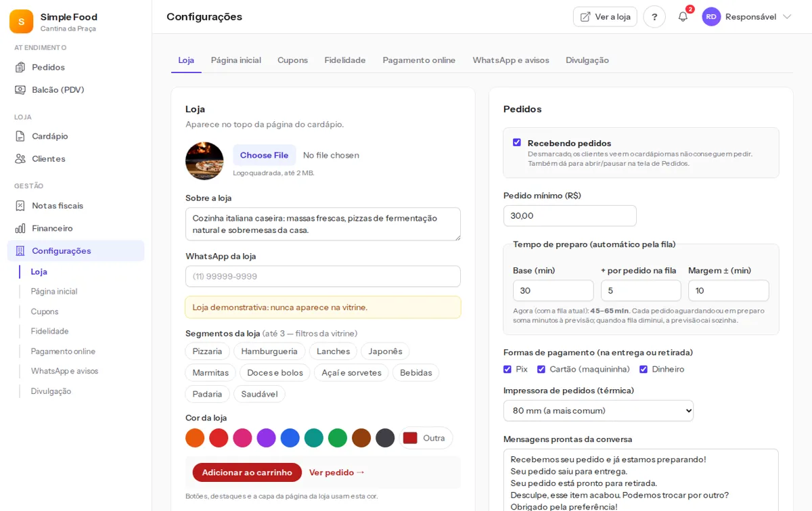This screenshot has height=511, width=812.
Task: Open WhatsApp e avisos in sidebar submenu
Action: click(64, 371)
